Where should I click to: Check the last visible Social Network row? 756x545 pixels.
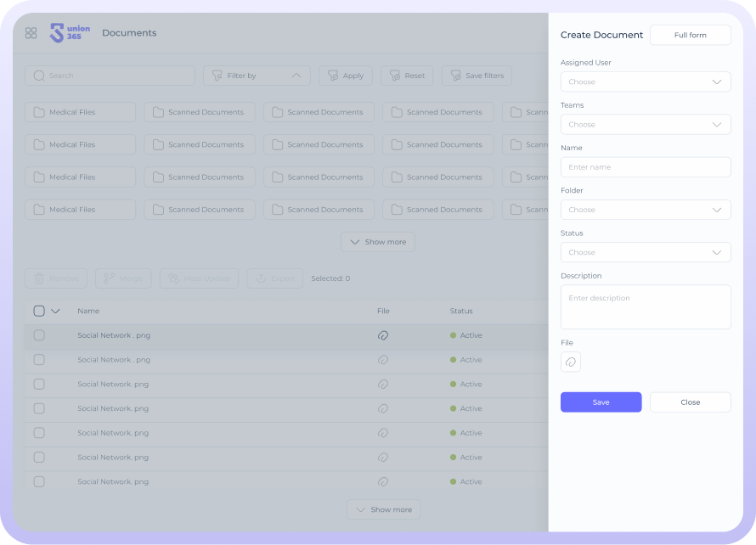pyautogui.click(x=39, y=481)
